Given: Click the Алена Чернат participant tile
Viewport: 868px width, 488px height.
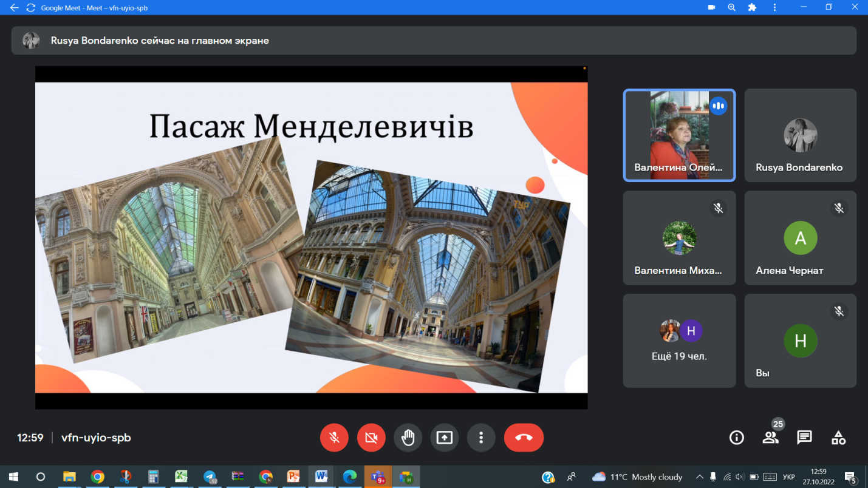Looking at the screenshot, I should point(800,238).
